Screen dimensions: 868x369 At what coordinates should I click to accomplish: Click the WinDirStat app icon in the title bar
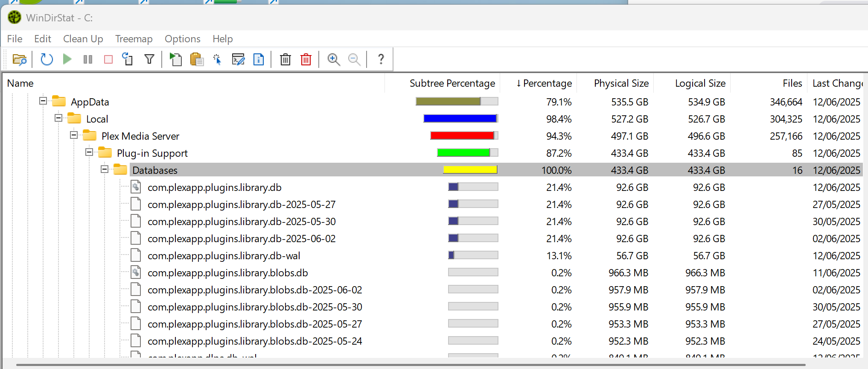15,18
